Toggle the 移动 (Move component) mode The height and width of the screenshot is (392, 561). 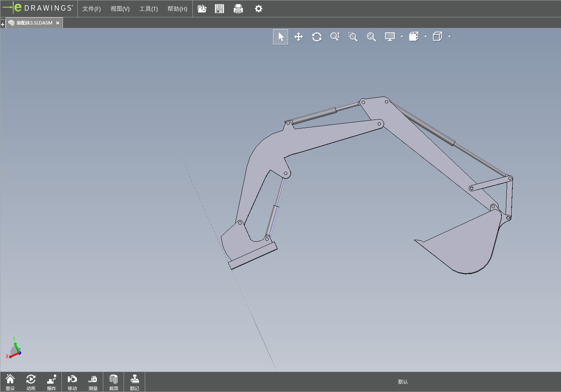pyautogui.click(x=72, y=382)
